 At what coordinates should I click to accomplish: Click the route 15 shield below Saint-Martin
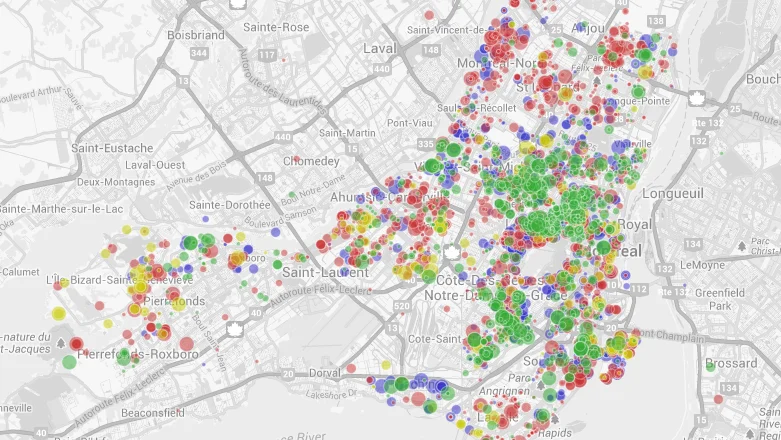[x=352, y=149]
